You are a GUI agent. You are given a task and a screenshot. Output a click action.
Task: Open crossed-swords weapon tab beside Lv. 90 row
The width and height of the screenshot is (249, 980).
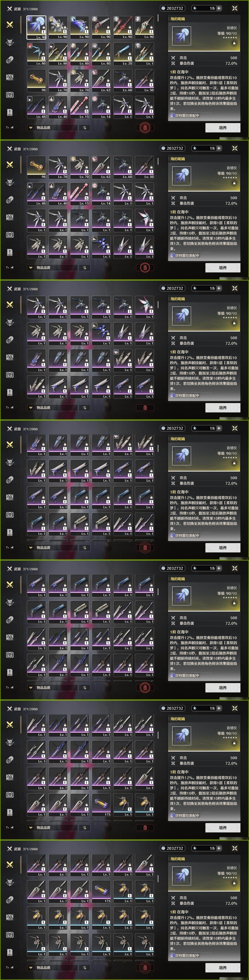click(x=10, y=24)
